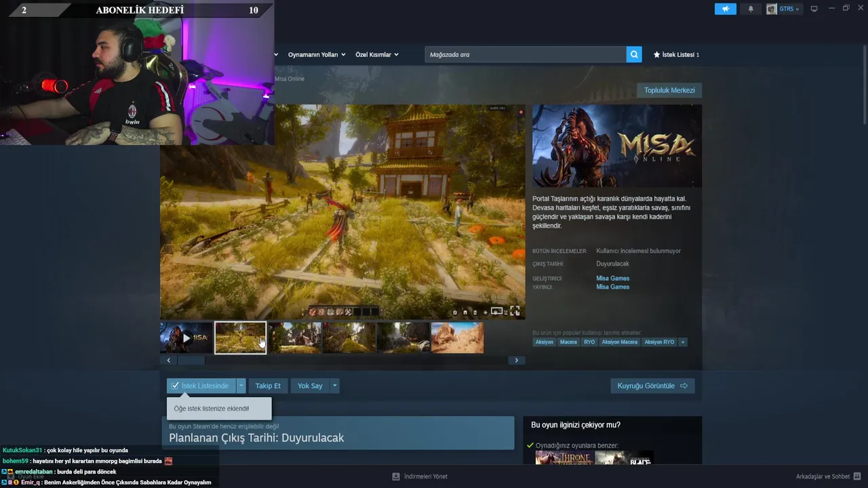Screen dimensions: 868x488
Task: Click the RYO tag
Action: pyautogui.click(x=589, y=342)
